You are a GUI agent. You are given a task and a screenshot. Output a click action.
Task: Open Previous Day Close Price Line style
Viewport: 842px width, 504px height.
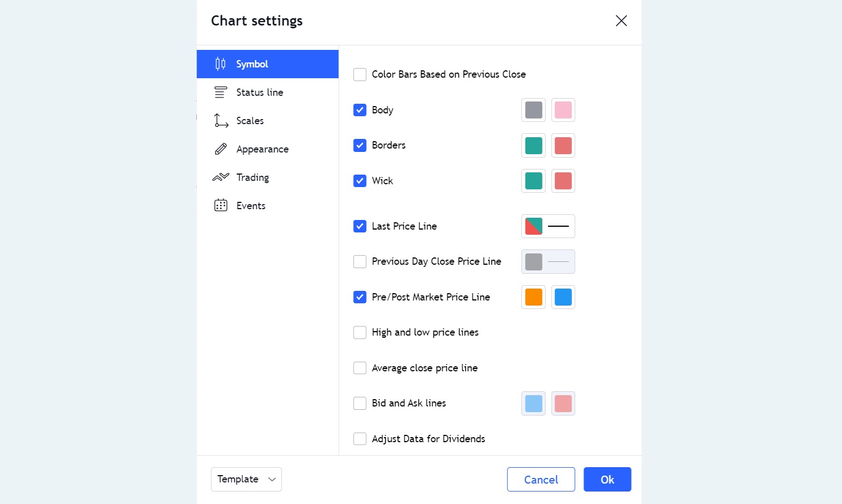(548, 262)
